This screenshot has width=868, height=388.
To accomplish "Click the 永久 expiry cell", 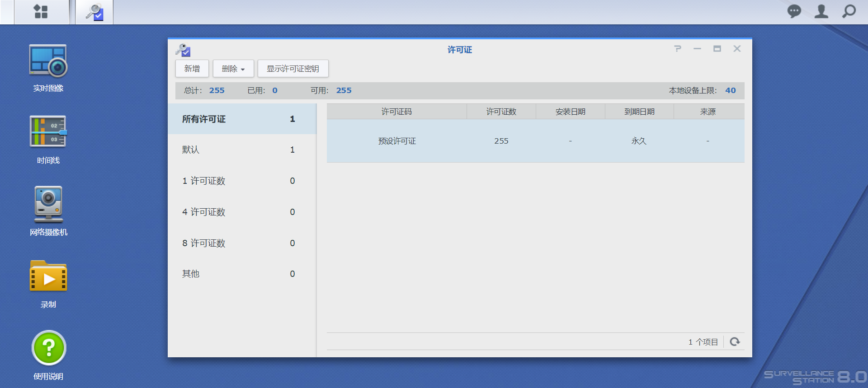I will (639, 141).
